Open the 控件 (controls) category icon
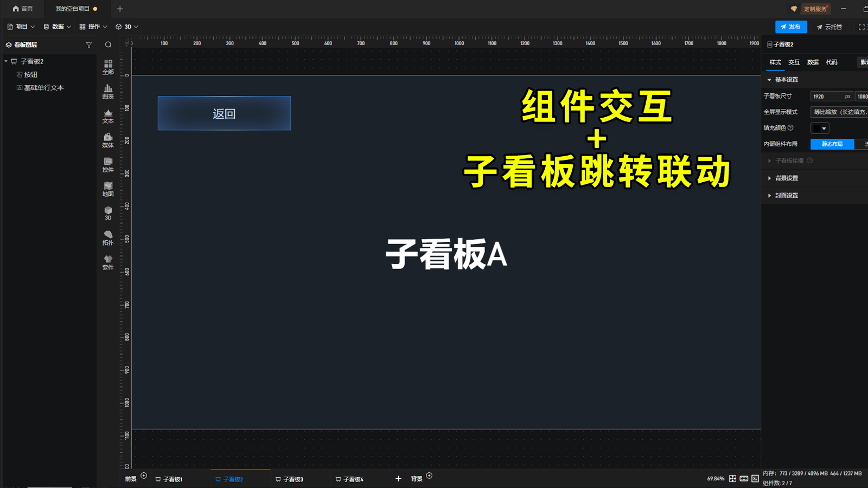Viewport: 868px width, 488px height. [107, 164]
